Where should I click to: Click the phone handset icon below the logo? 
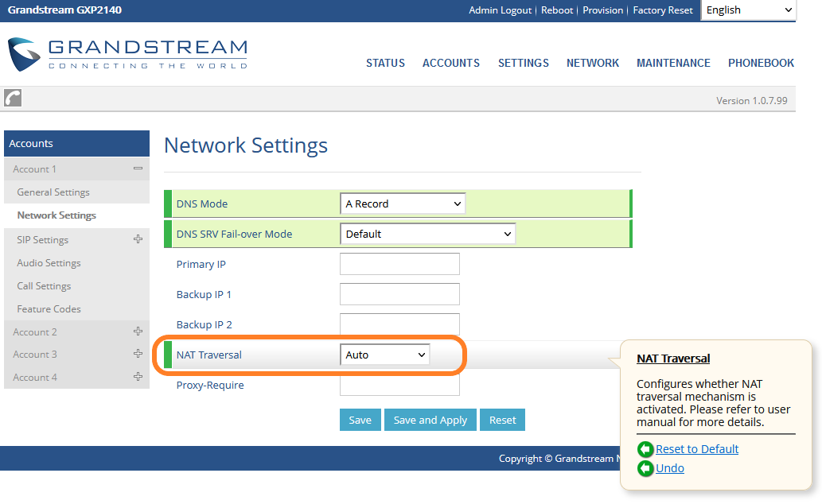click(x=13, y=98)
